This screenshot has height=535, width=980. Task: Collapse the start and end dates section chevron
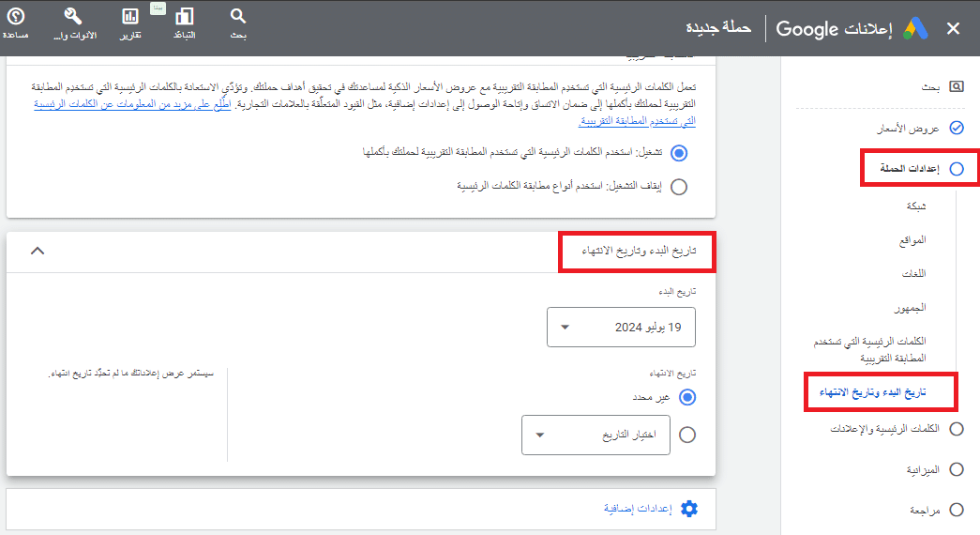(38, 251)
